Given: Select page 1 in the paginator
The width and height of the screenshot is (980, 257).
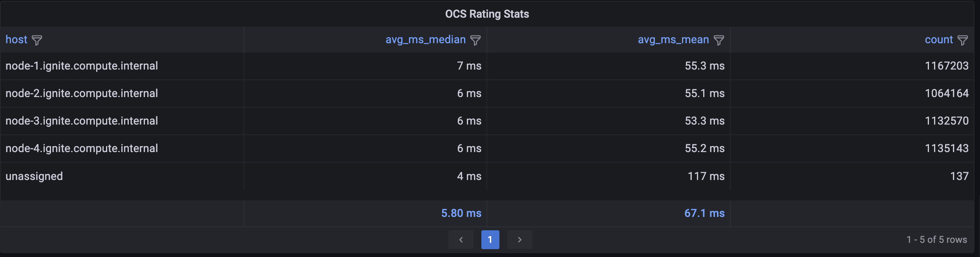Looking at the screenshot, I should point(491,239).
